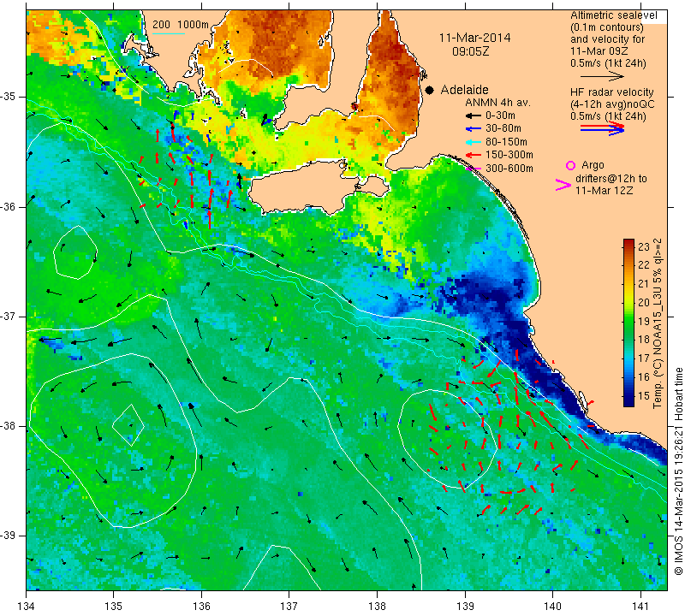Click the 0-30m depth label

[x=500, y=115]
